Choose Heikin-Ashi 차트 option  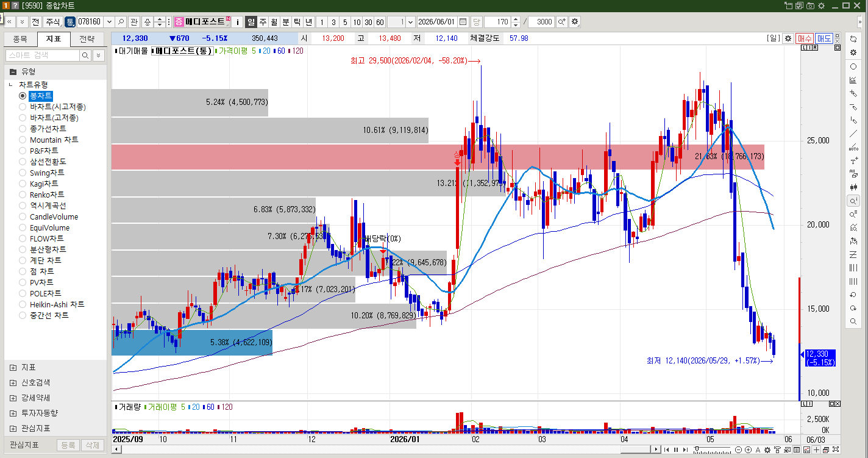coord(23,304)
